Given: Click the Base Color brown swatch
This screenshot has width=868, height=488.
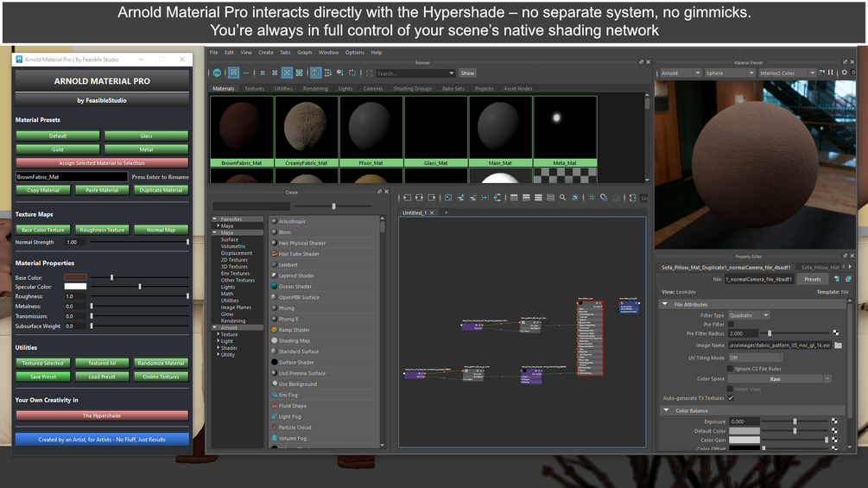Looking at the screenshot, I should [75, 277].
